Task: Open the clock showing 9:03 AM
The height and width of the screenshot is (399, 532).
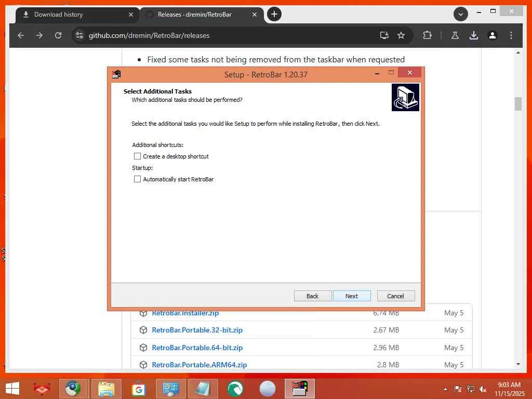Action: tap(509, 389)
